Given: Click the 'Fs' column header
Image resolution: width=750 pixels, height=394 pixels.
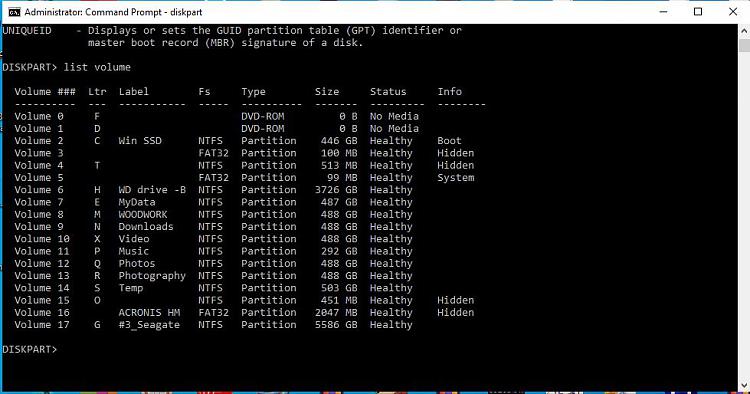Looking at the screenshot, I should (x=204, y=92).
